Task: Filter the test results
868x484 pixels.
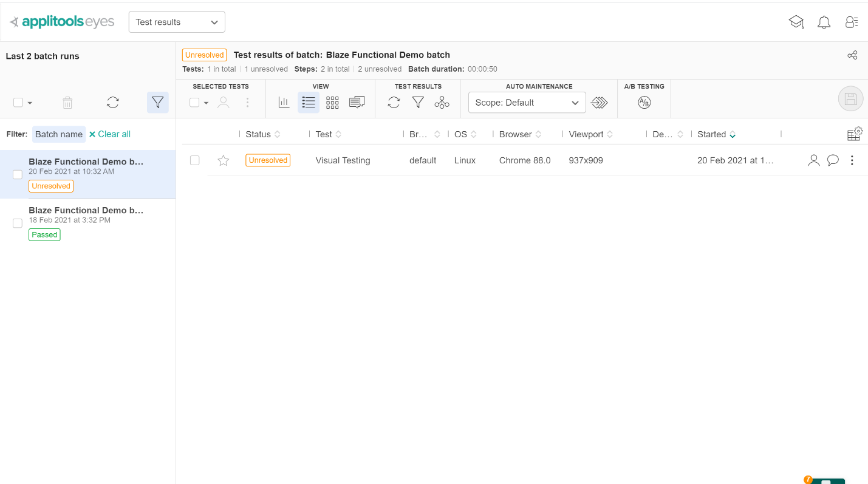Action: pos(418,103)
